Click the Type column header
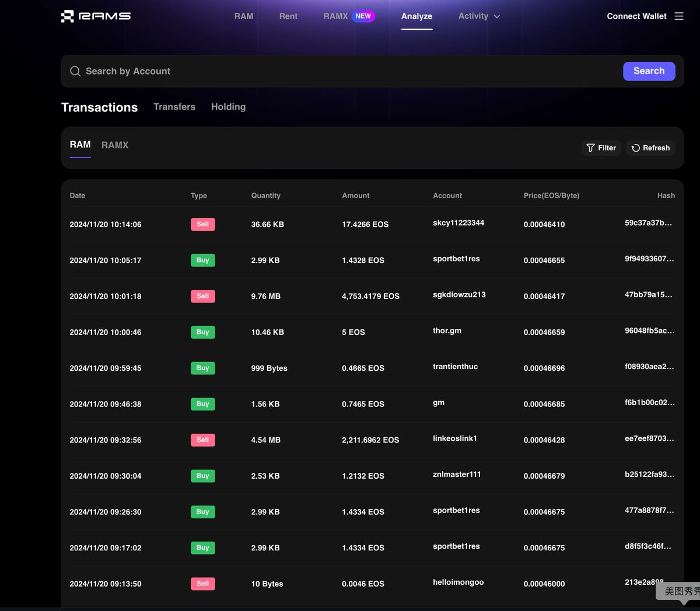Image resolution: width=700 pixels, height=611 pixels. click(199, 196)
